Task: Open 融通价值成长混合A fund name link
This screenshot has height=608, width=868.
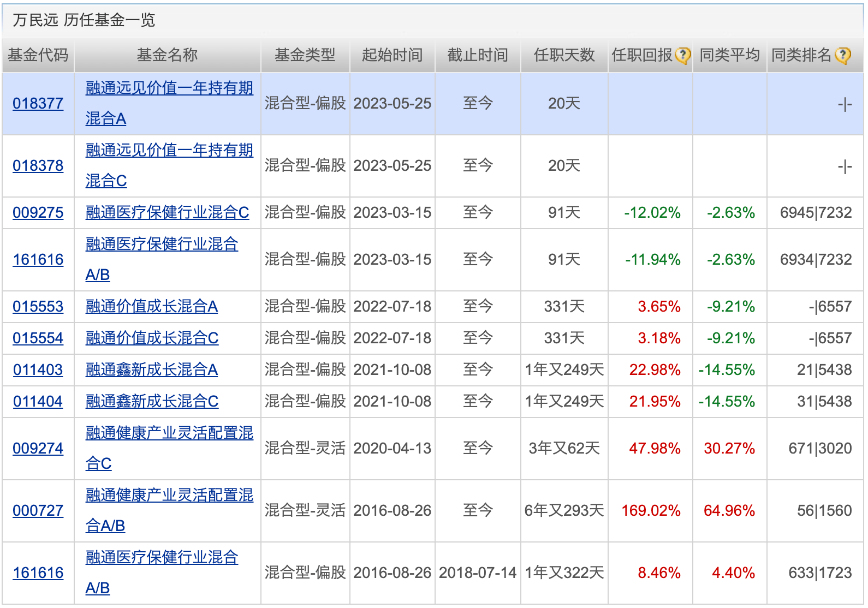Action: tap(152, 306)
